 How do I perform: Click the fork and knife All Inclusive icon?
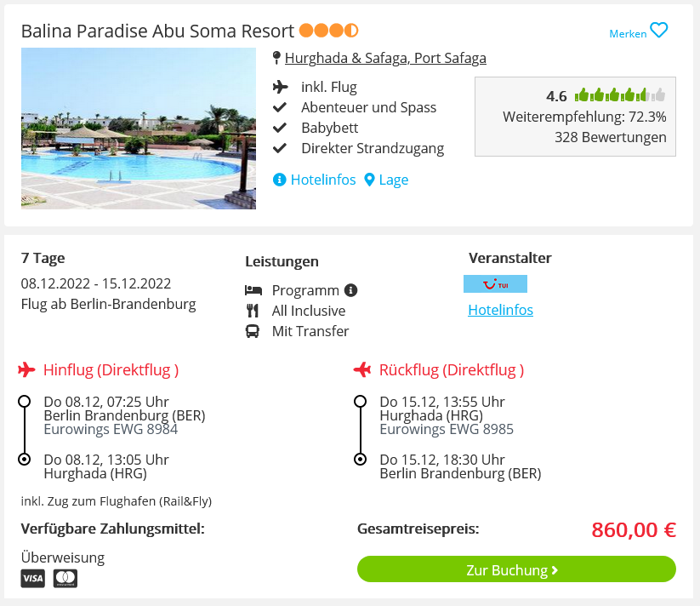[x=253, y=311]
